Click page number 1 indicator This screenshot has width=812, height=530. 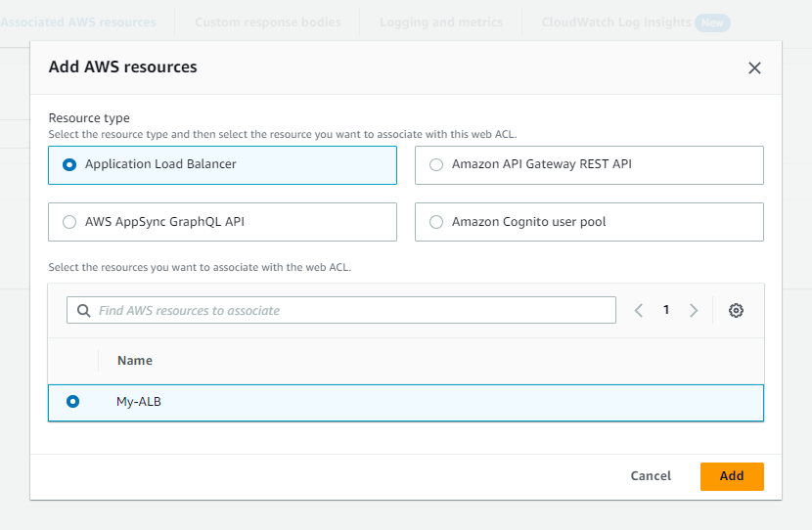click(x=666, y=310)
